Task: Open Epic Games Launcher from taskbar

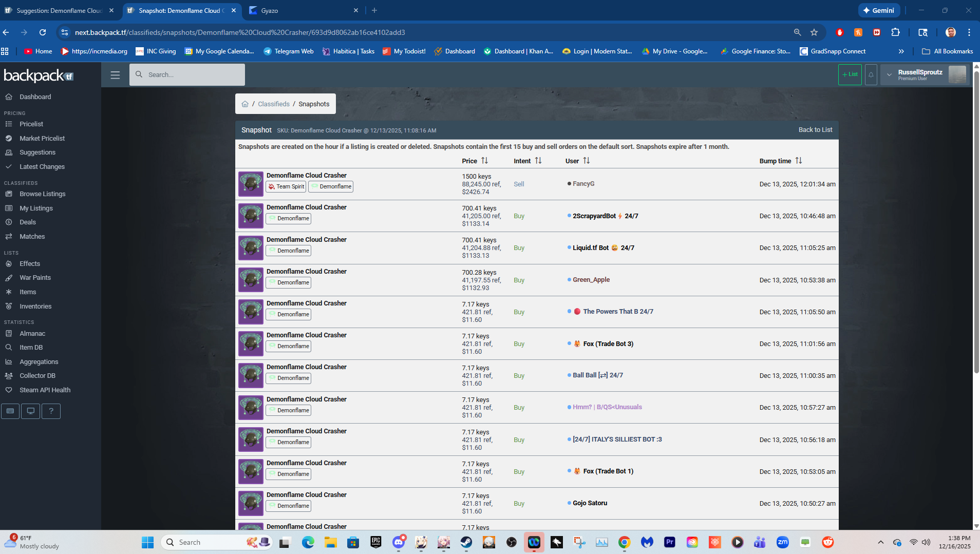Action: tap(376, 542)
